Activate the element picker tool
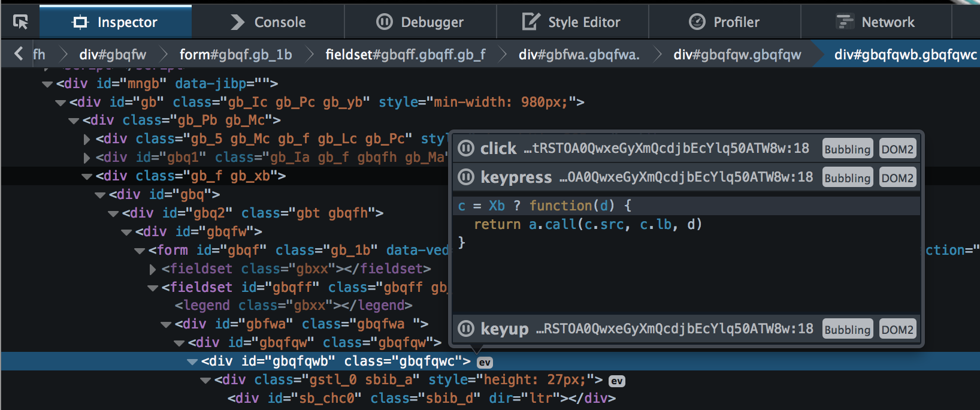The height and width of the screenshot is (410, 980). click(20, 22)
